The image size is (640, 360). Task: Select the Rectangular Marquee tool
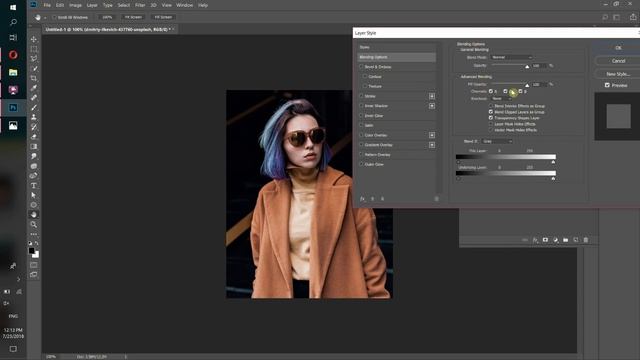point(34,49)
